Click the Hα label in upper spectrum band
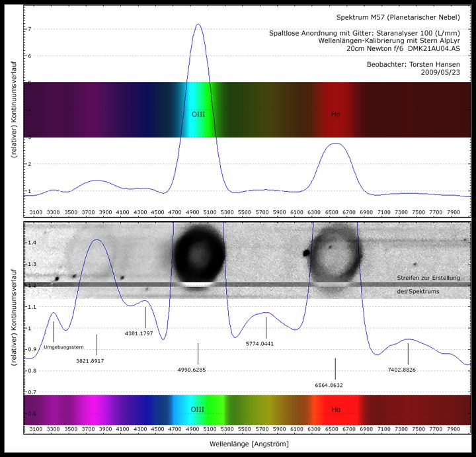 pos(336,114)
